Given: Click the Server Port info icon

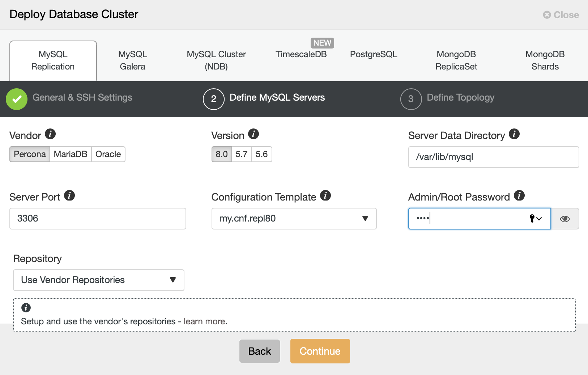Looking at the screenshot, I should tap(69, 195).
